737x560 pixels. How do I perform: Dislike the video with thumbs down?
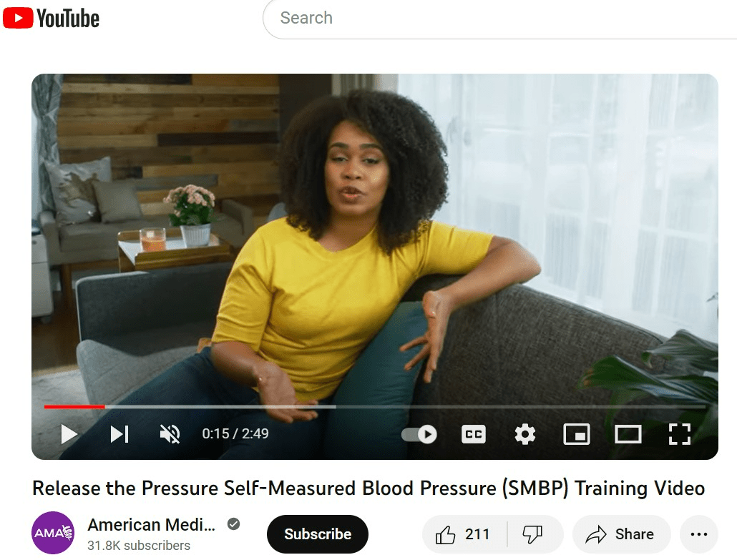pos(533,534)
